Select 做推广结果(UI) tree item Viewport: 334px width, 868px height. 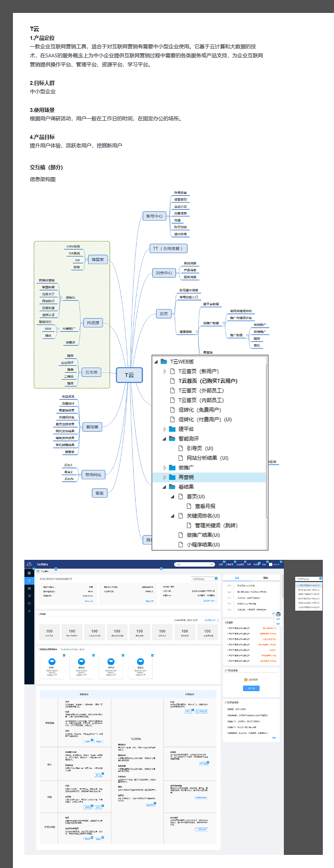(x=203, y=535)
